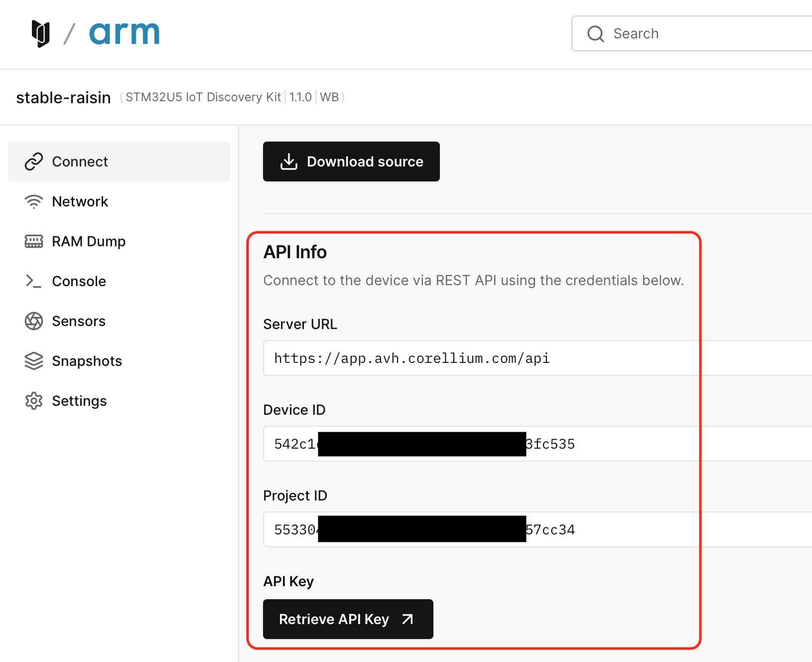Click the download arrow icon

coord(289,162)
